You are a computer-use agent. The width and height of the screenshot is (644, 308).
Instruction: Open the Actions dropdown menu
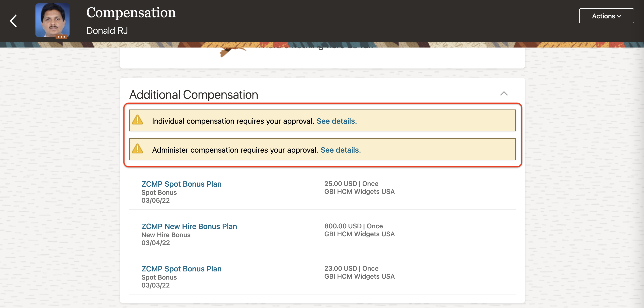[606, 16]
